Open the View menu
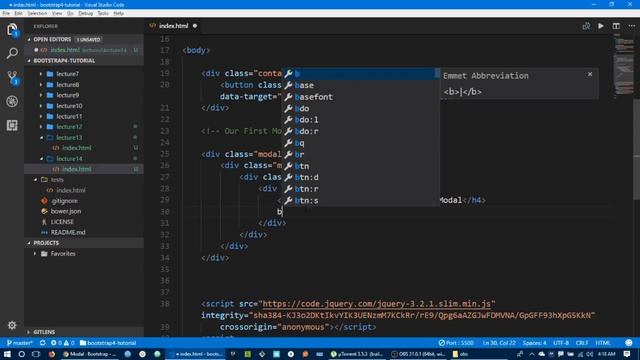 pyautogui.click(x=57, y=13)
